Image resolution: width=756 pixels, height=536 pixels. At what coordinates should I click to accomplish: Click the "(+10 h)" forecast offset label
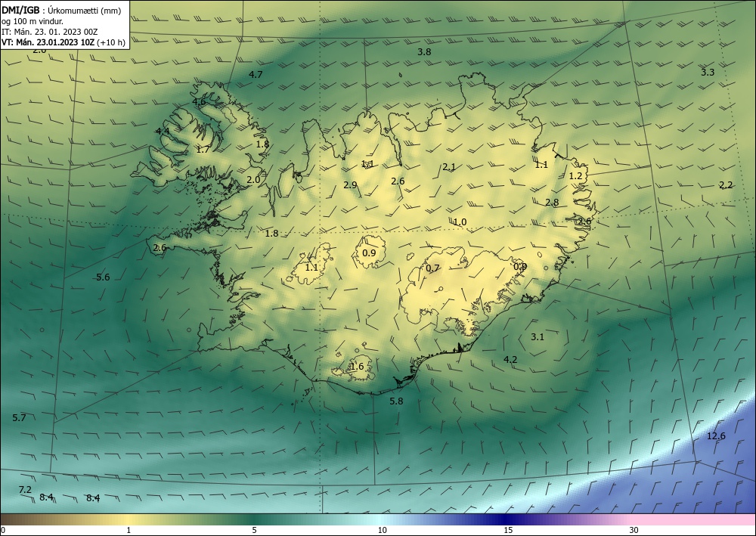coord(111,42)
